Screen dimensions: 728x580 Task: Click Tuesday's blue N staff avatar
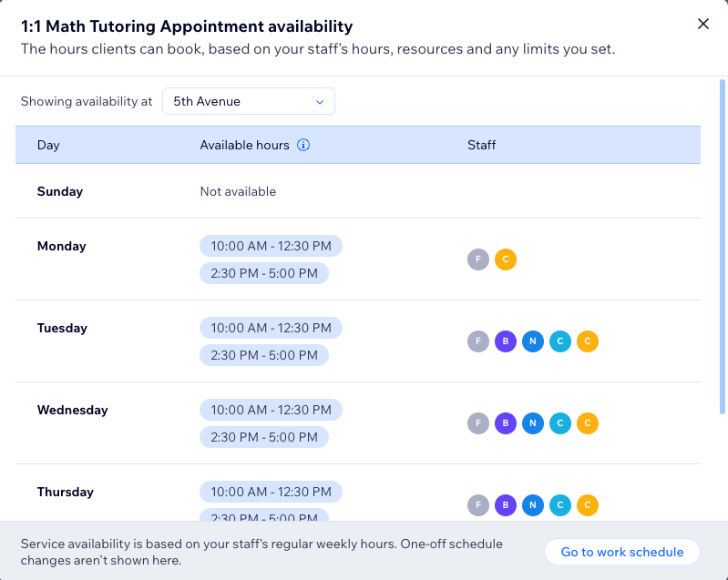click(533, 341)
